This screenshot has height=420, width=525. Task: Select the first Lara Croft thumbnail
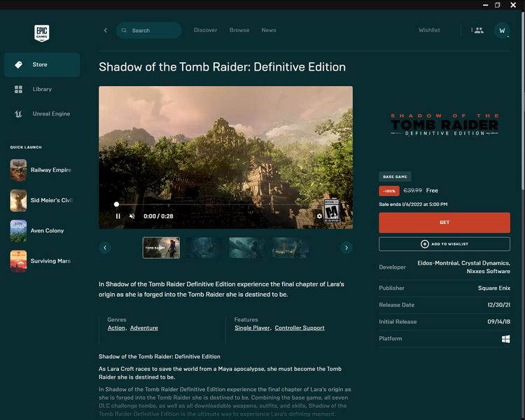[161, 248]
